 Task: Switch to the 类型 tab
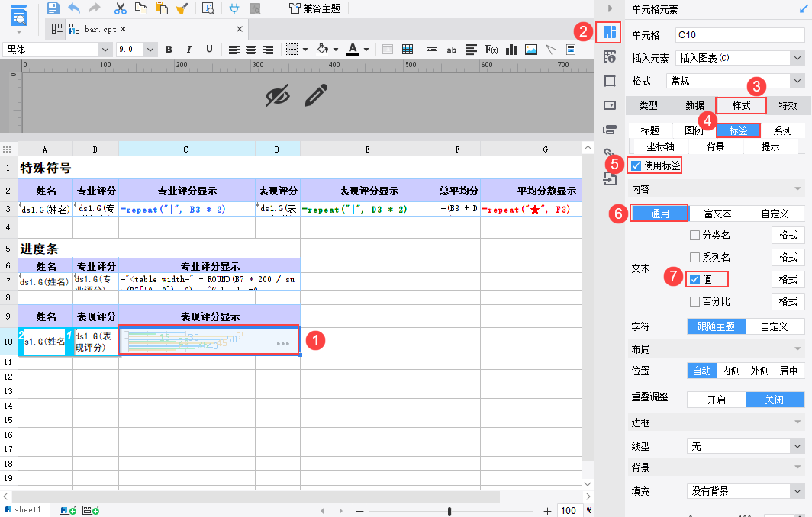[648, 105]
